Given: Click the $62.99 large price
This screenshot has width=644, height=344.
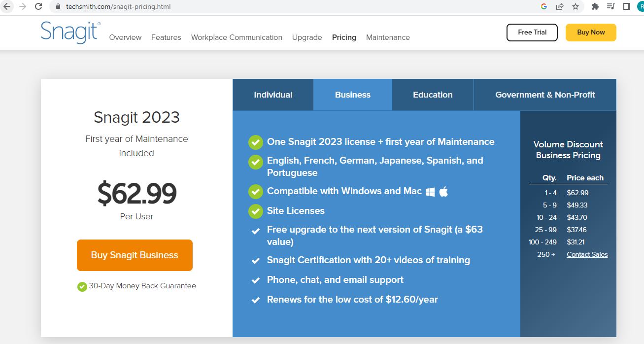Looking at the screenshot, I should click(x=136, y=193).
